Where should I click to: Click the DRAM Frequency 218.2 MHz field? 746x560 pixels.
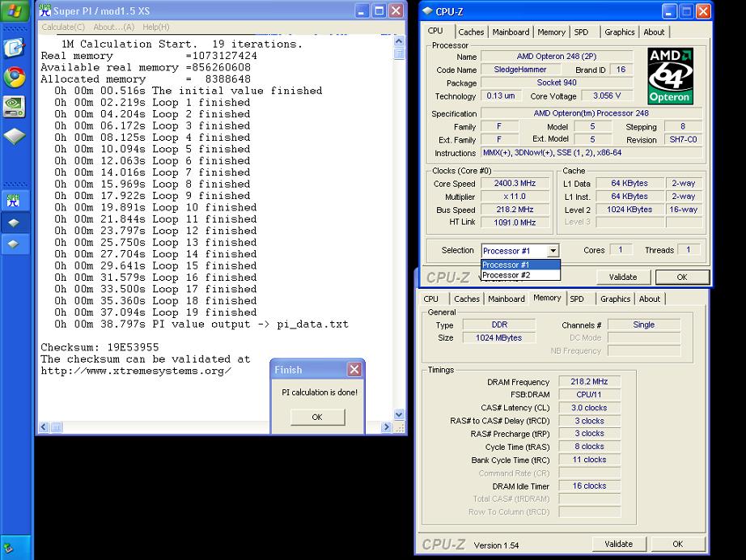589,382
